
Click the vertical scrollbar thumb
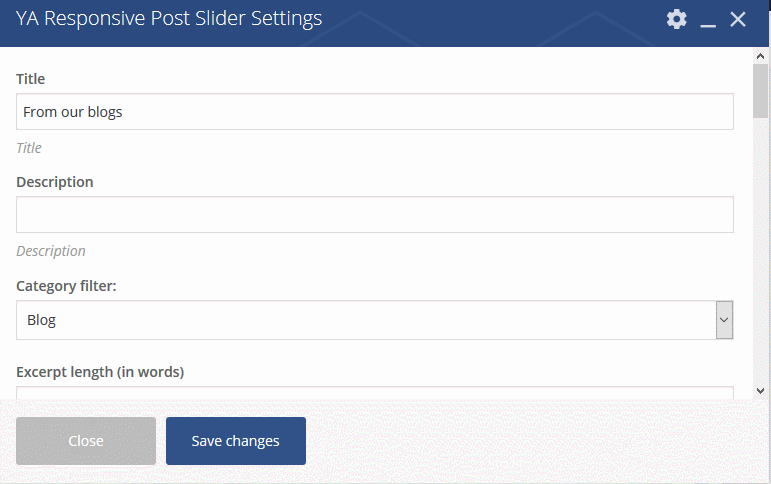tap(760, 91)
